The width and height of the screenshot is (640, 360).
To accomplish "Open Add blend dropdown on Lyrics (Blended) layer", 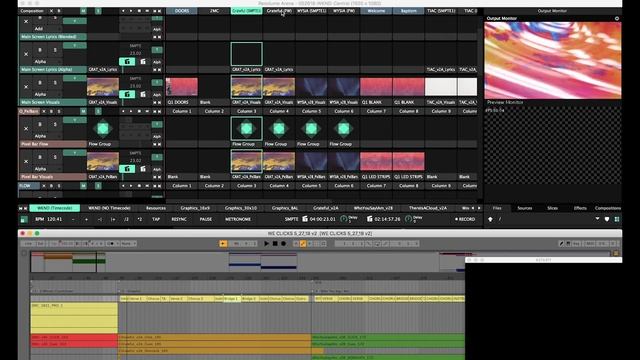I will pos(46,29).
